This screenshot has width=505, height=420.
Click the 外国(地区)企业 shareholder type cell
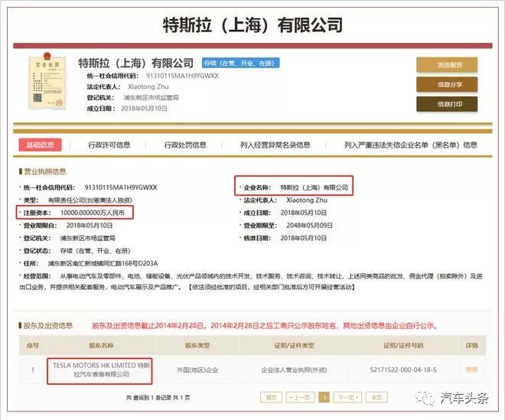(x=197, y=370)
